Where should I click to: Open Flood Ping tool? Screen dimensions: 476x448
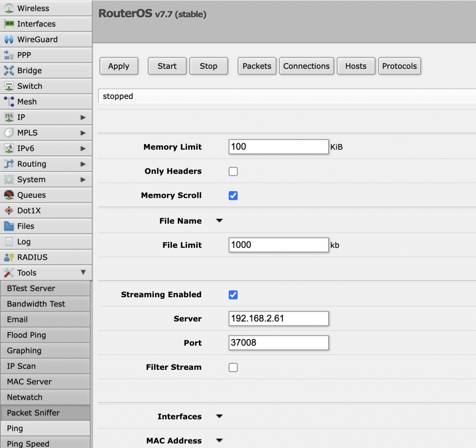pos(45,335)
